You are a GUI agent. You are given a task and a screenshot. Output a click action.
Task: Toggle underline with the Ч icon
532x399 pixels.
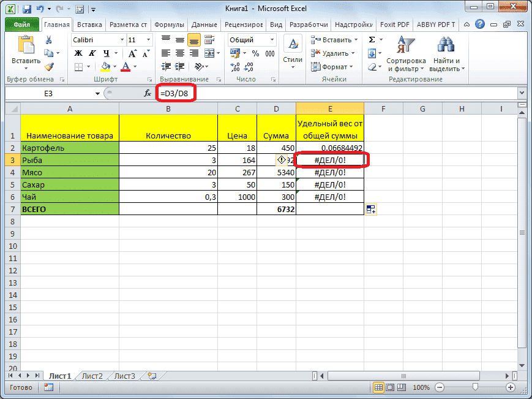[106, 53]
